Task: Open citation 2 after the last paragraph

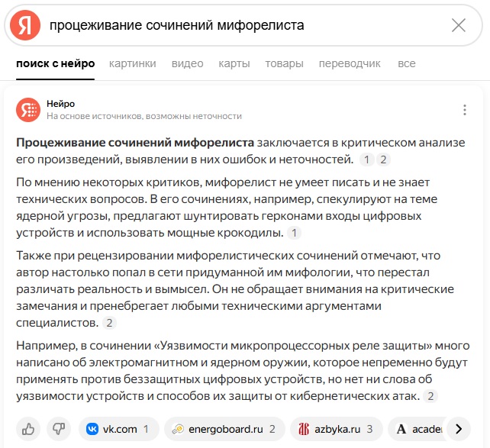Action: click(x=430, y=396)
